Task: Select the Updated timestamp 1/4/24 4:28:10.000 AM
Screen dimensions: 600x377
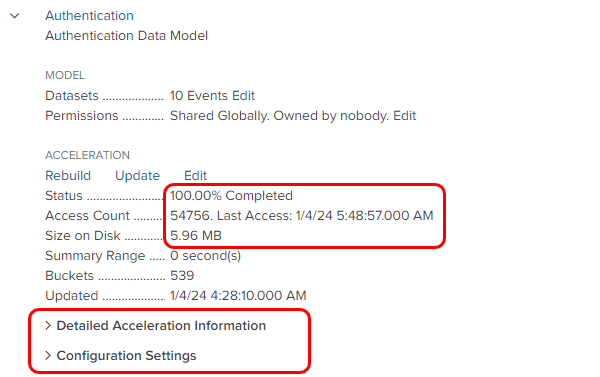Action: pos(238,295)
